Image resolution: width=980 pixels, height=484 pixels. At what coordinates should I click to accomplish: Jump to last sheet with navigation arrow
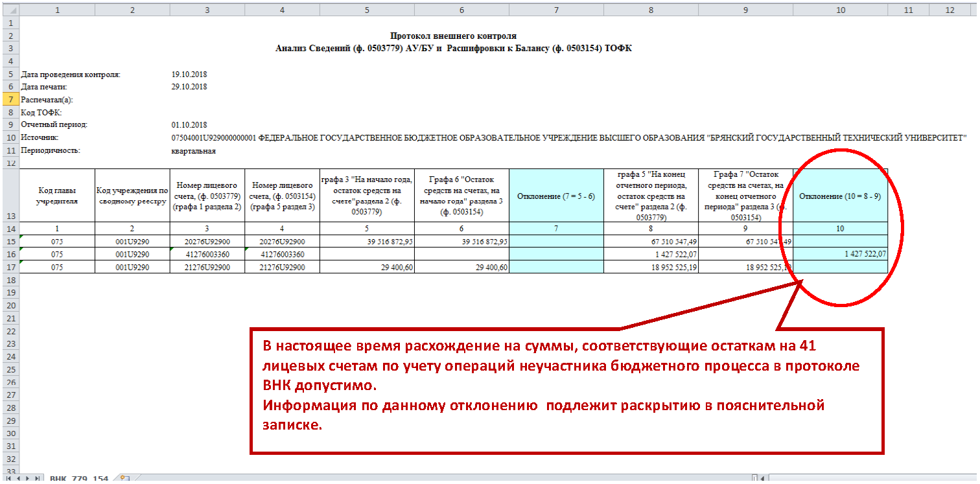(x=37, y=479)
